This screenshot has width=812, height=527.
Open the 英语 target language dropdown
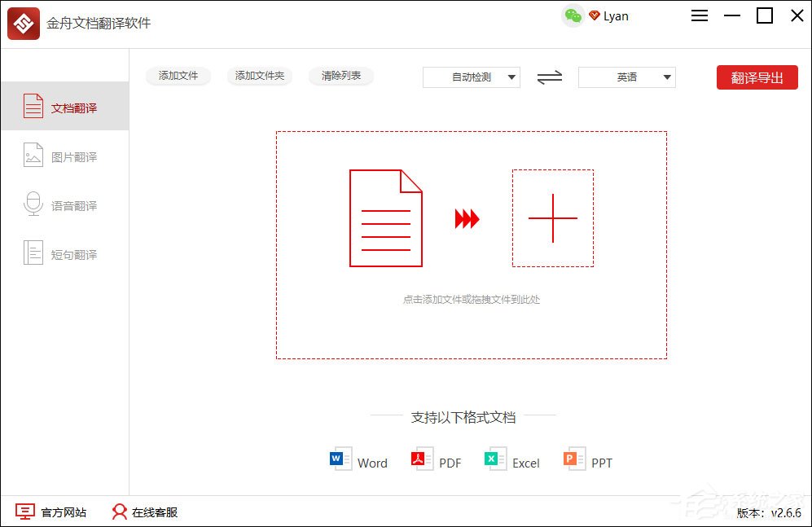pyautogui.click(x=625, y=77)
